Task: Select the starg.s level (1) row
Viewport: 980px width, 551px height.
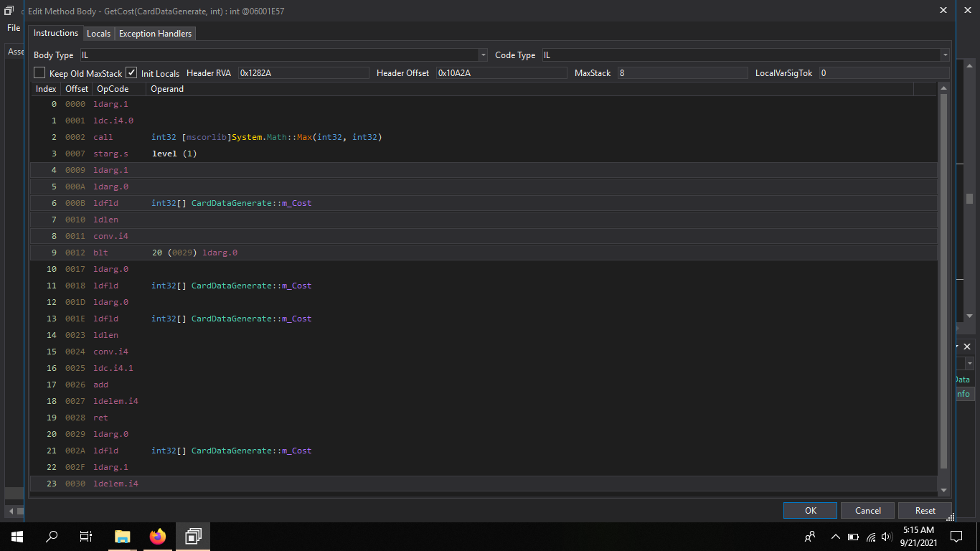Action: (x=484, y=154)
